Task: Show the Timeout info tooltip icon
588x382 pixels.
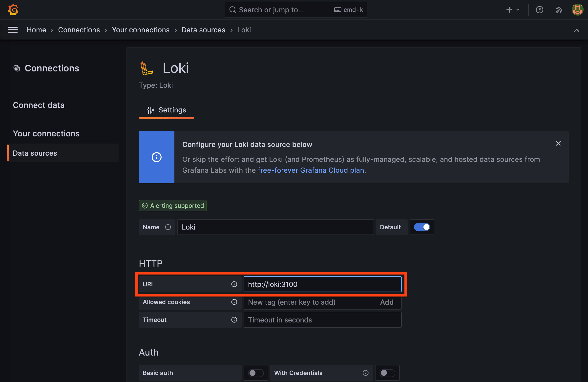Action: [234, 320]
